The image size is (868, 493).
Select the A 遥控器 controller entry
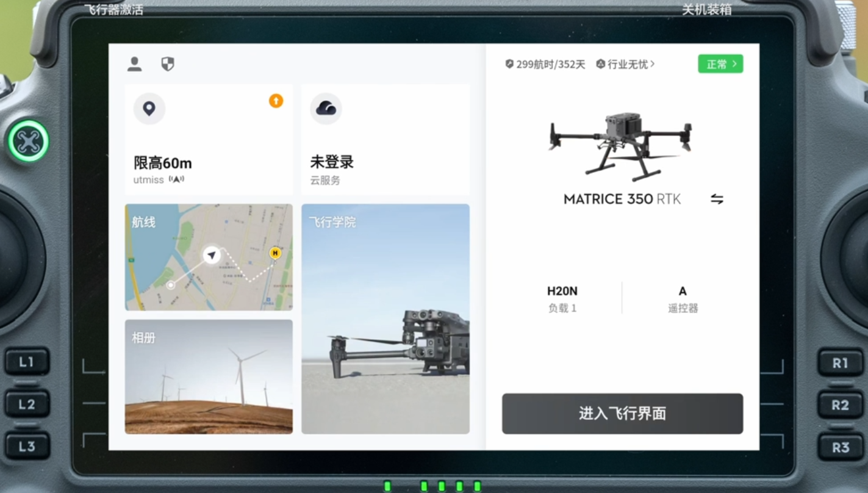pos(683,298)
